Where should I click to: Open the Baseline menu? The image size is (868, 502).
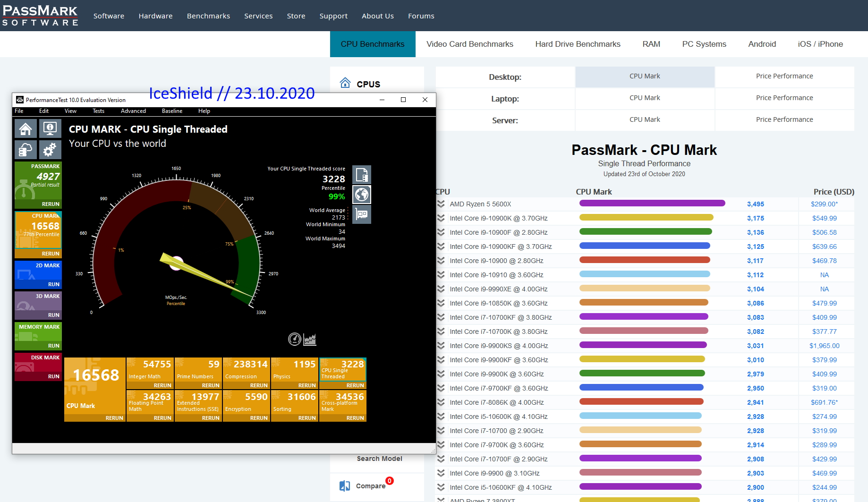[x=172, y=111]
